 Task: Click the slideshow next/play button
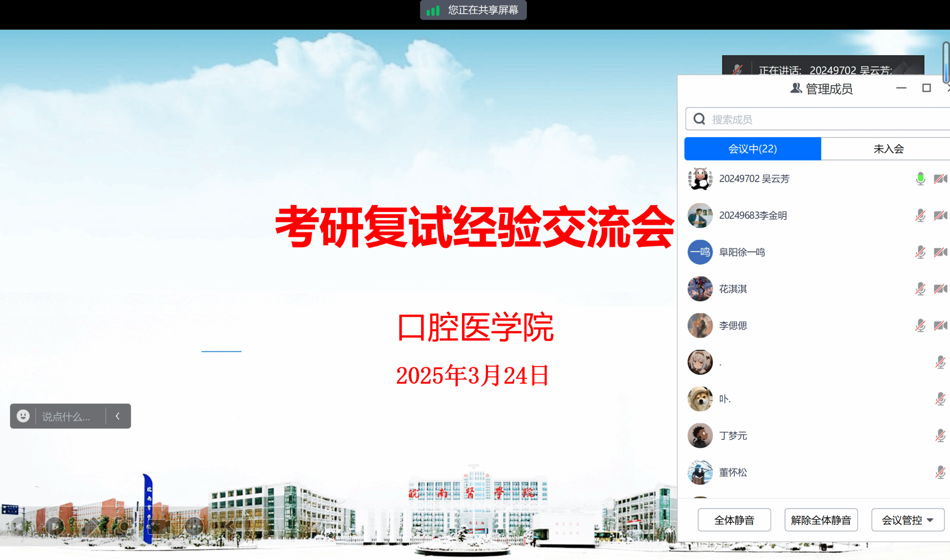(x=55, y=526)
